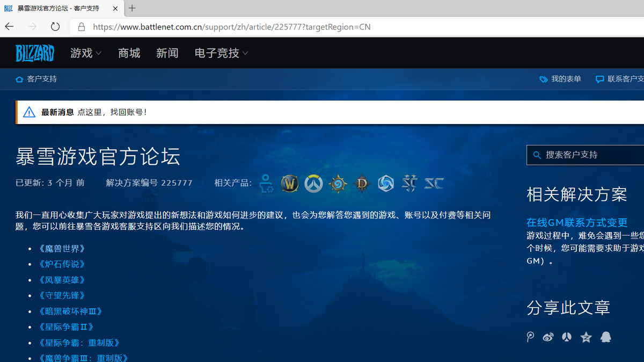Click the browser address bar URL

coord(231,27)
